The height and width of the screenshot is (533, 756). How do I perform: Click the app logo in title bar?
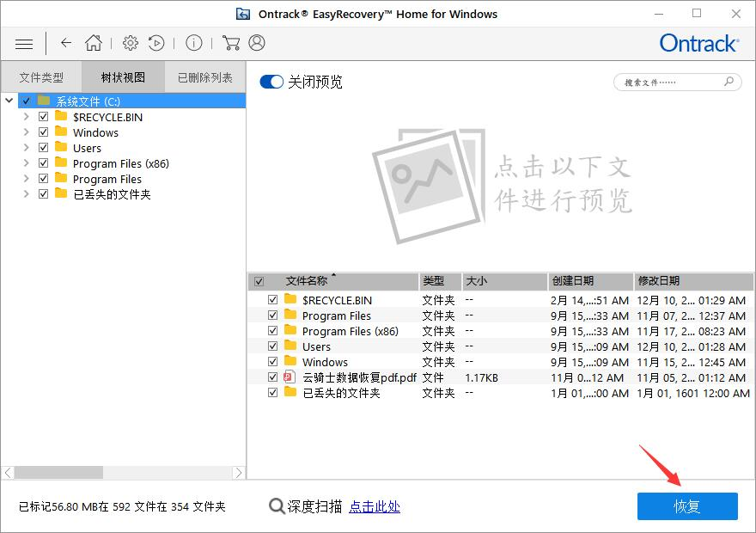point(243,14)
